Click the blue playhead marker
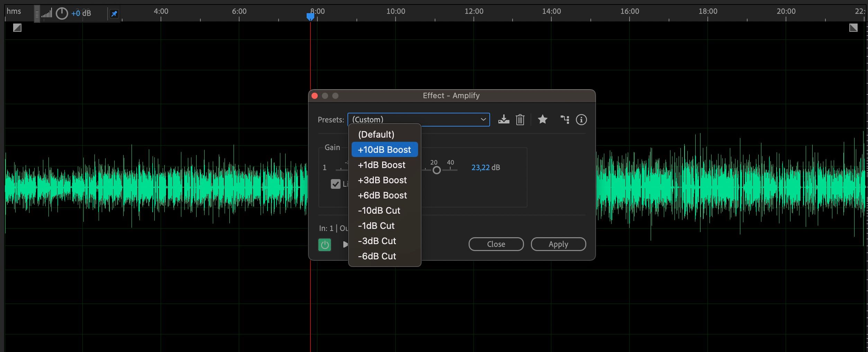Screen dimensions: 868x352 click(x=310, y=16)
